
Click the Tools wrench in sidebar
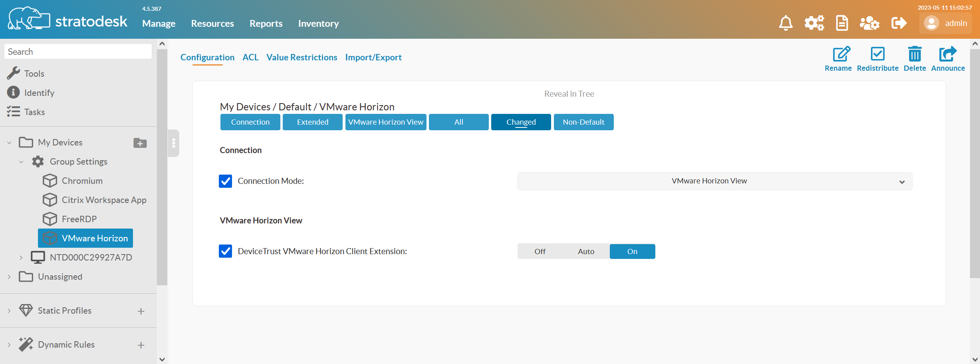point(14,73)
